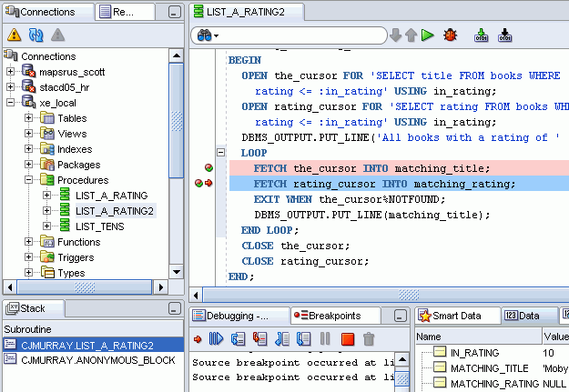Click the Step Over debug icon
The height and width of the screenshot is (392, 569).
click(238, 339)
